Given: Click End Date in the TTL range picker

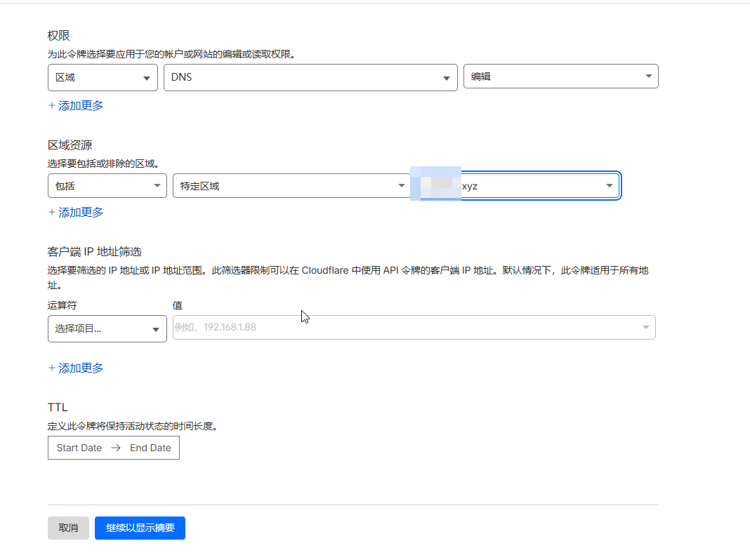Looking at the screenshot, I should click(x=150, y=448).
